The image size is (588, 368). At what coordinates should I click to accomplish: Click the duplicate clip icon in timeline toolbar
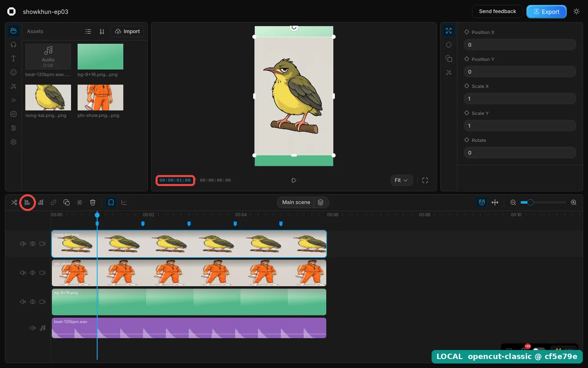click(67, 202)
